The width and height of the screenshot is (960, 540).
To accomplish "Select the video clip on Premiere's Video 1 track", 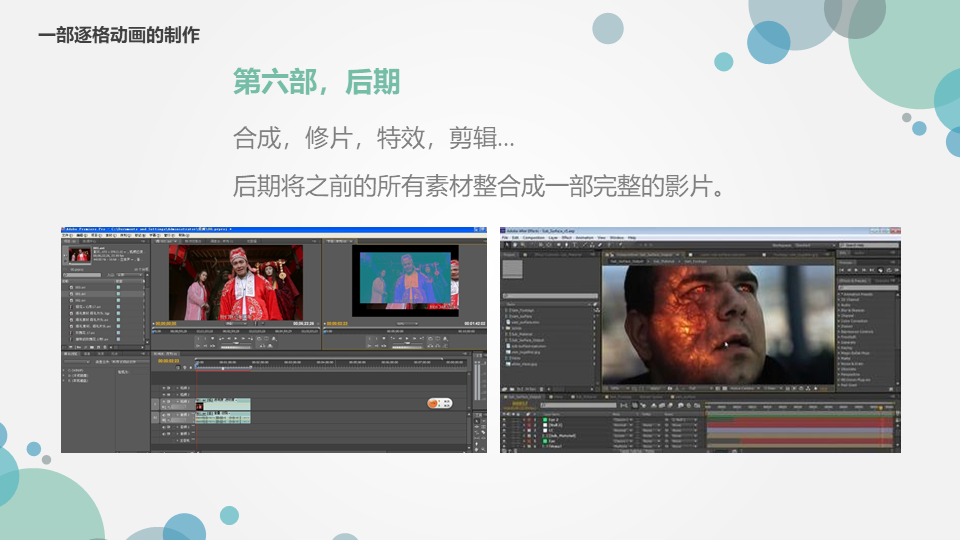I will 223,404.
